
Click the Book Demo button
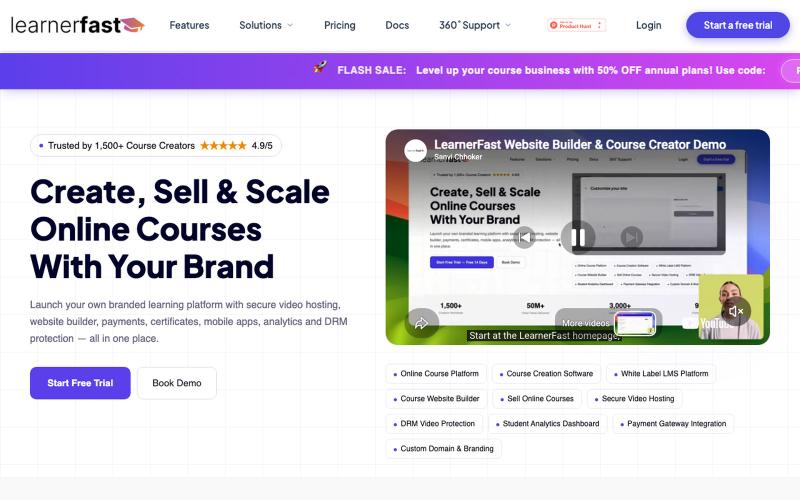click(177, 383)
